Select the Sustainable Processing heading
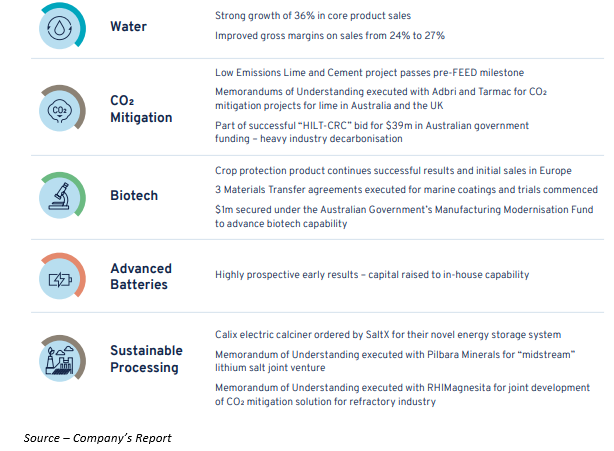 (x=146, y=359)
